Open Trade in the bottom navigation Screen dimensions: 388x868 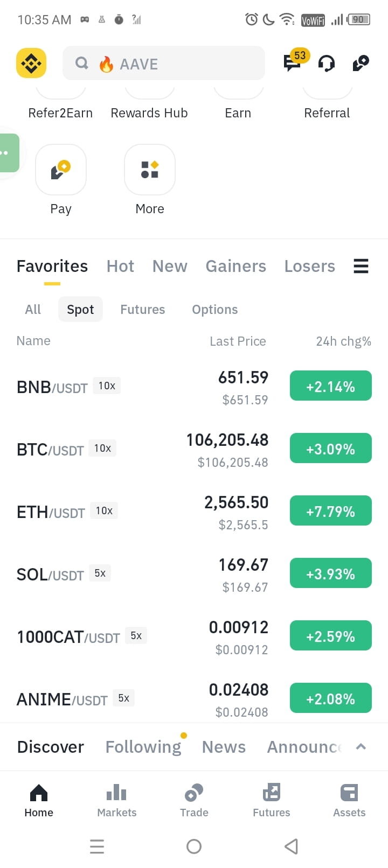194,801
